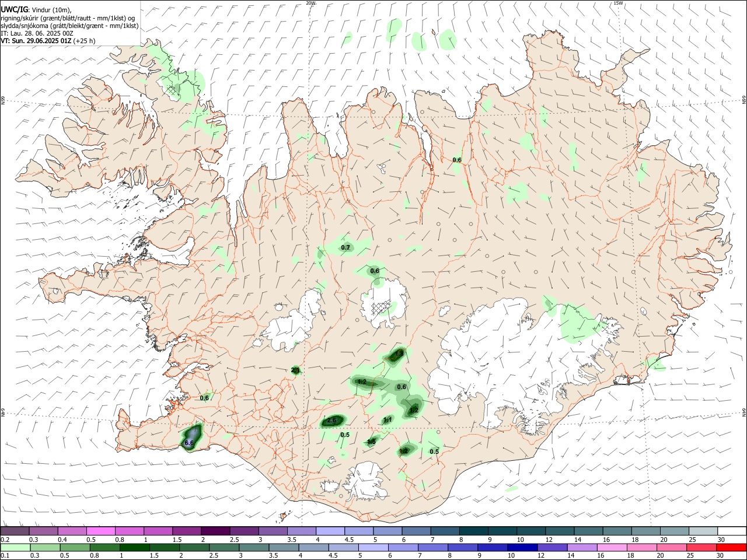Viewport: 747px width, 560px height.
Task: Select lower legend blue swatch between 9 and 10
Action: pyautogui.click(x=492, y=547)
